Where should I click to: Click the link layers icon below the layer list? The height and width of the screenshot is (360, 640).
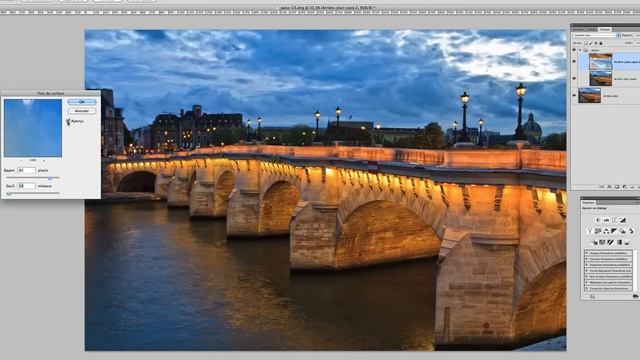602,187
